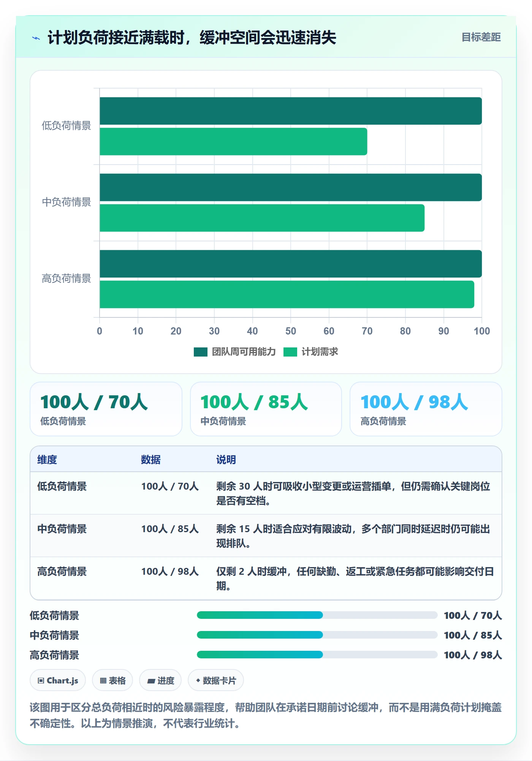The height and width of the screenshot is (761, 532).
Task: Open the 100人 / 98人 data card
Action: pos(426,409)
